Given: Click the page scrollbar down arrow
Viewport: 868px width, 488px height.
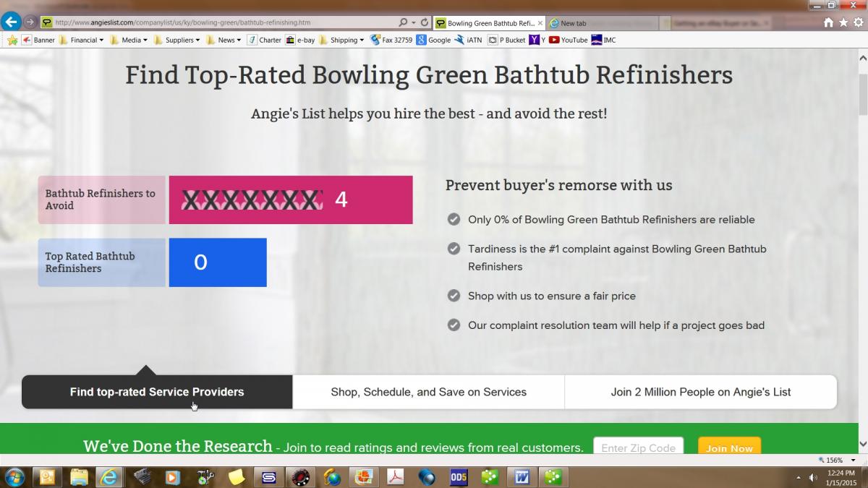Looking at the screenshot, I should pyautogui.click(x=862, y=444).
